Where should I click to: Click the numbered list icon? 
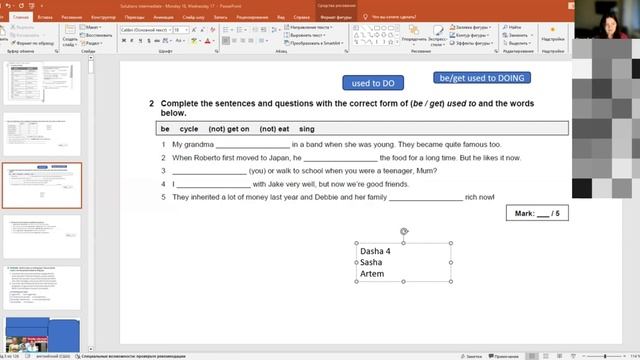point(240,30)
